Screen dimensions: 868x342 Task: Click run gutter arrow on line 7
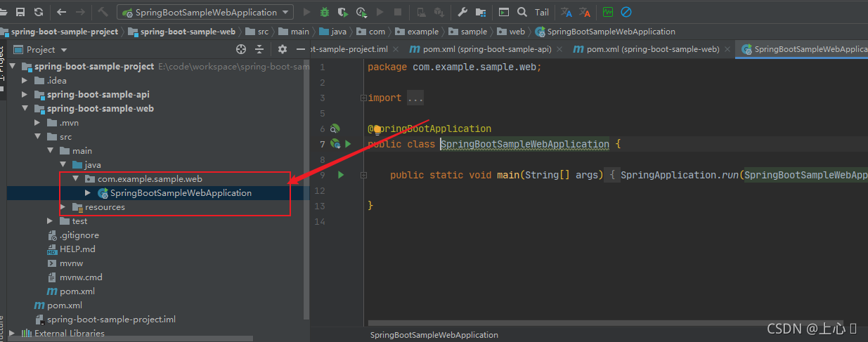(x=348, y=144)
